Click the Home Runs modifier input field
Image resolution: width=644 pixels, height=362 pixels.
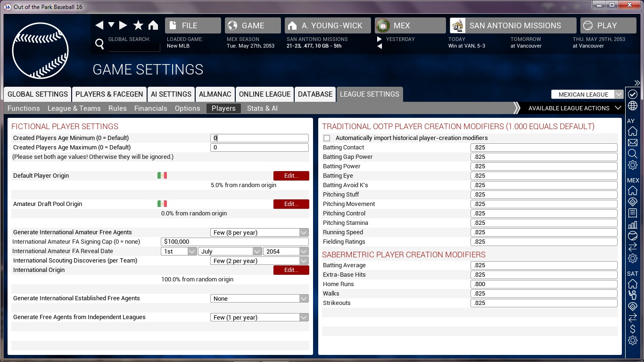click(544, 284)
